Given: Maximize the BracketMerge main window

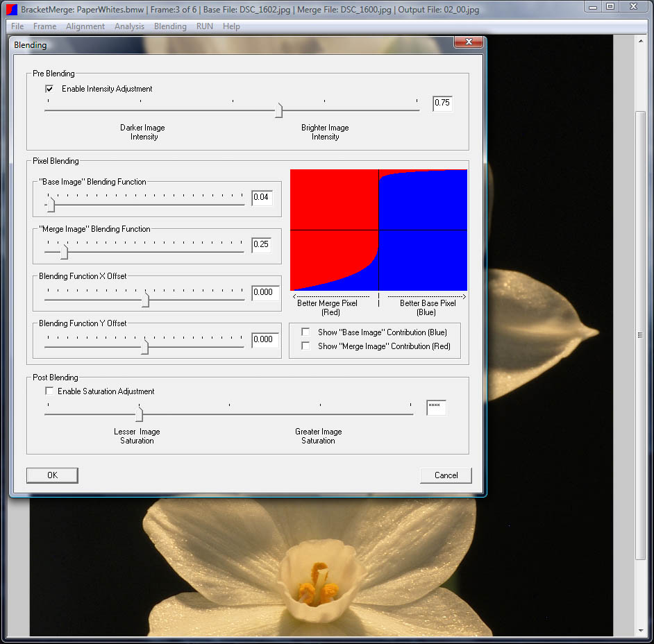Looking at the screenshot, I should click(x=610, y=7).
